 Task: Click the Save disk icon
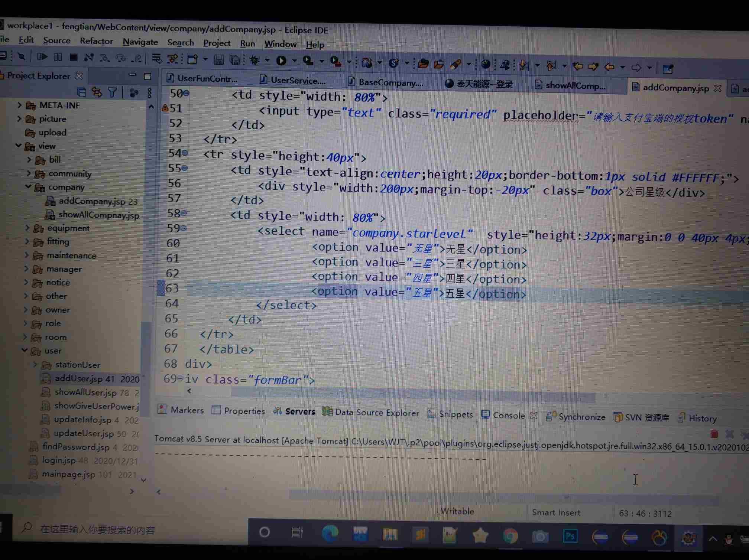(x=218, y=60)
